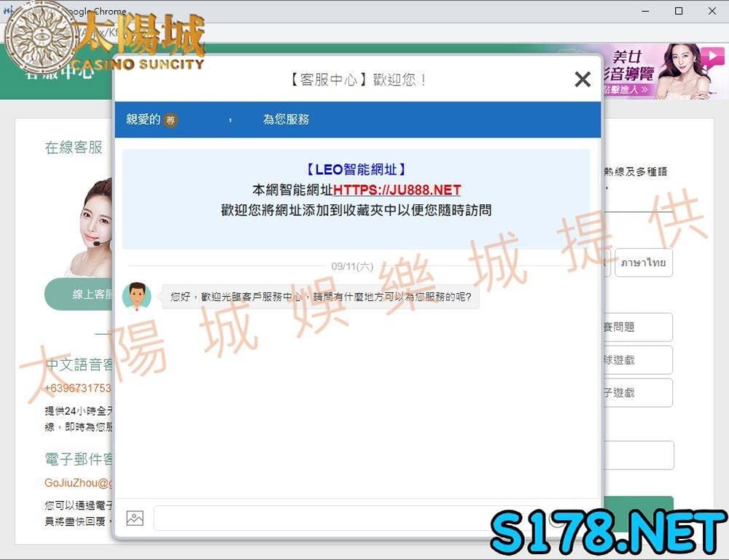Click the 線上客服 green button

click(79, 294)
